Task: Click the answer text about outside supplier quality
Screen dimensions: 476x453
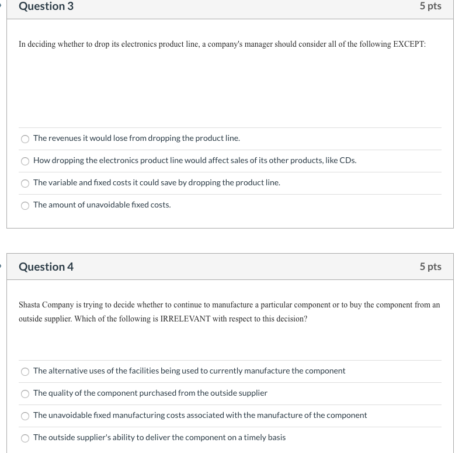Action: point(150,393)
